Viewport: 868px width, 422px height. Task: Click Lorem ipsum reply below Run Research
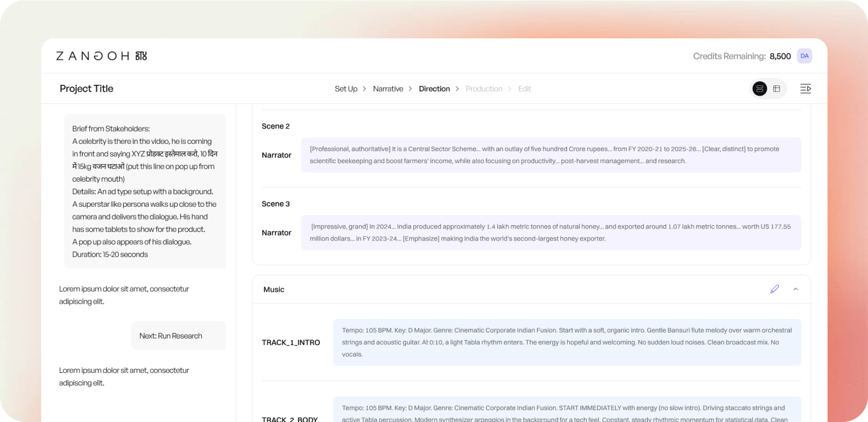point(124,376)
